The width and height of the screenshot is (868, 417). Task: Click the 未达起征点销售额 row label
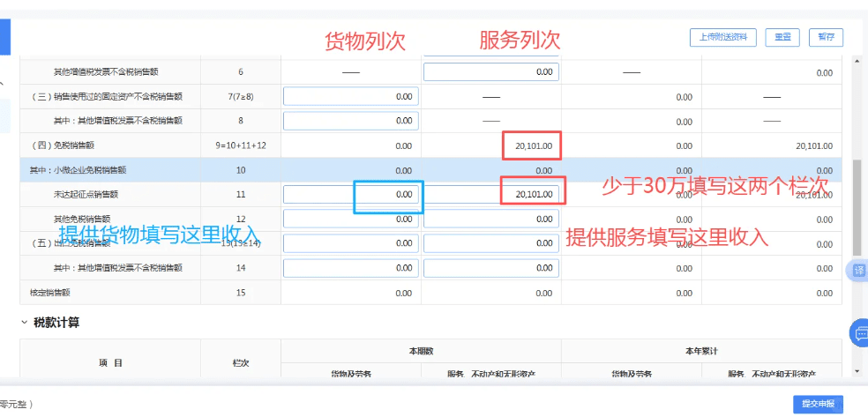(x=86, y=195)
